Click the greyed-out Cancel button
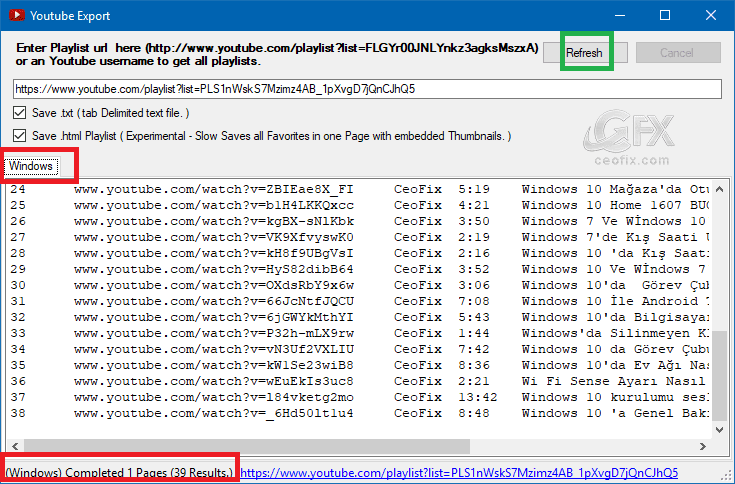Image resolution: width=735 pixels, height=484 pixels. pos(678,52)
